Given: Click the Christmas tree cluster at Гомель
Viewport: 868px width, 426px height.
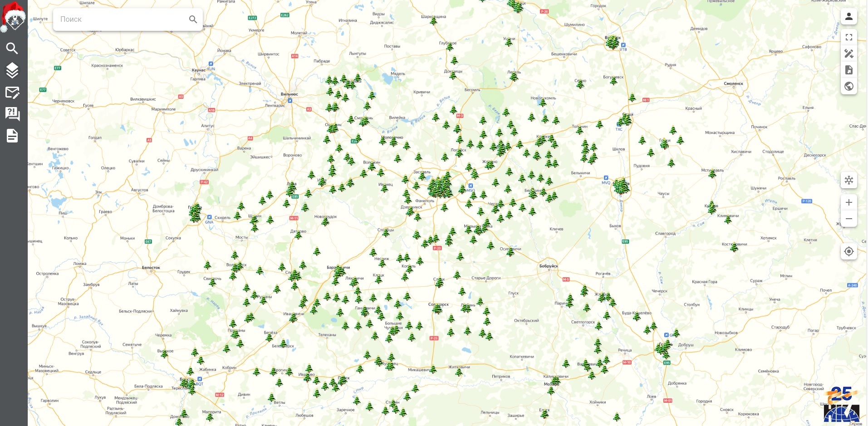Looking at the screenshot, I should point(663,349).
